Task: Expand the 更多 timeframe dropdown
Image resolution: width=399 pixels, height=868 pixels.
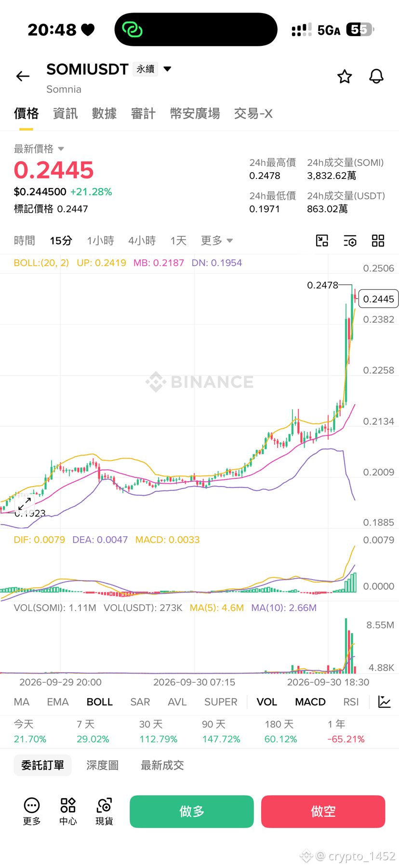Action: (x=217, y=240)
